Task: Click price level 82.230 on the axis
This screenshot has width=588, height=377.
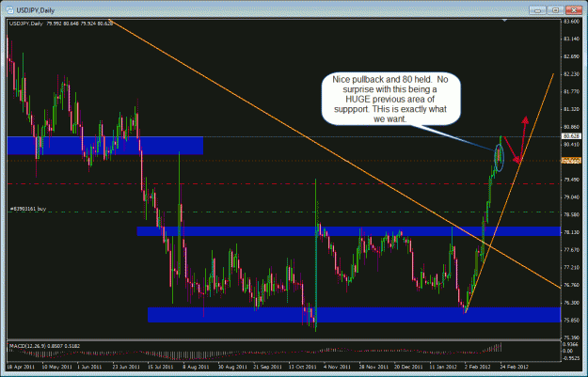Action: [x=571, y=74]
